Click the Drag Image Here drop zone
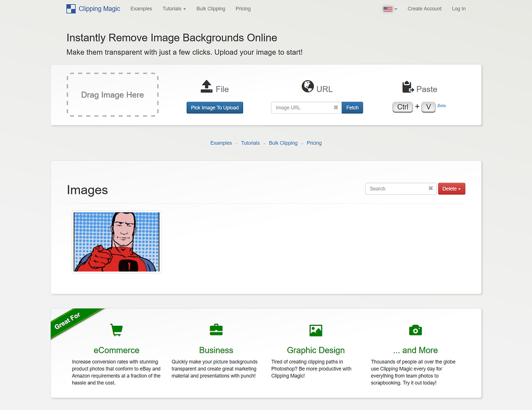 113,95
